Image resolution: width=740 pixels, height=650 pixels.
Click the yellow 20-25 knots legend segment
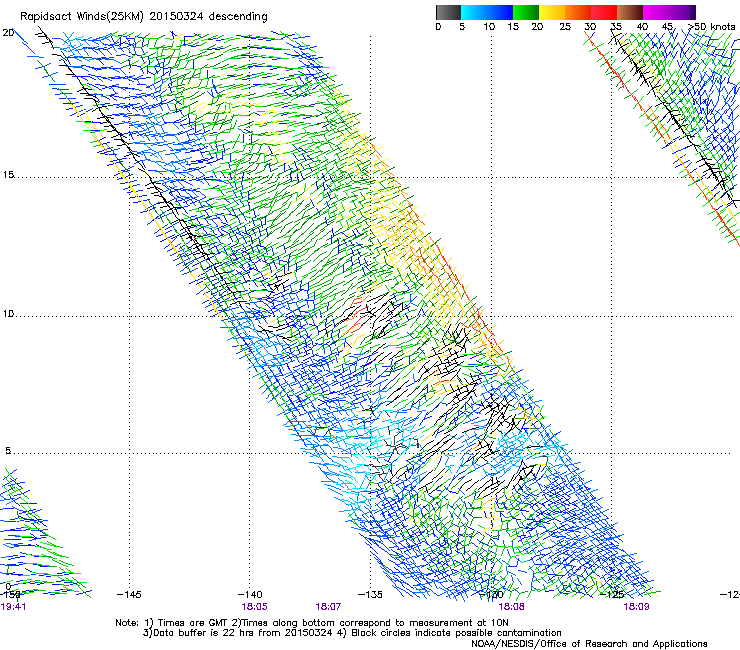[552, 12]
